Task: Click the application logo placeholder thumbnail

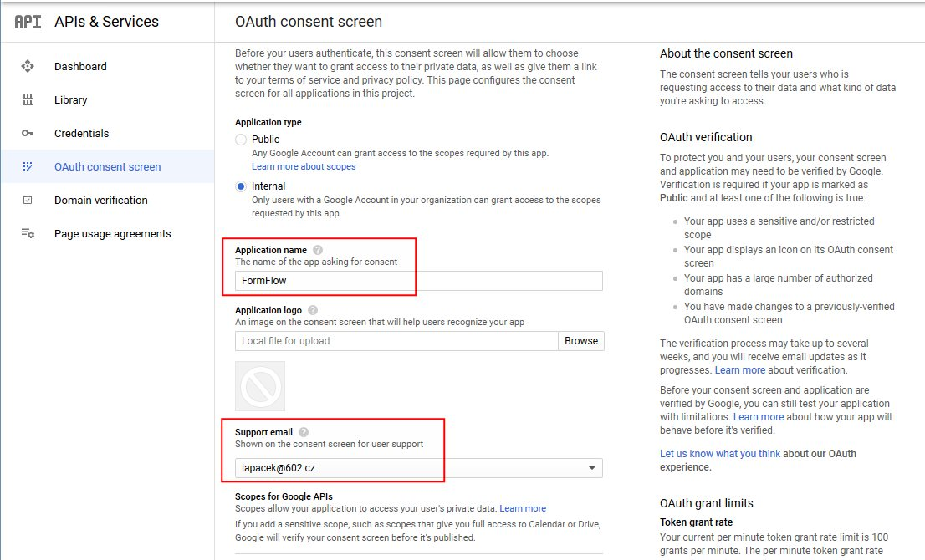Action: (x=260, y=386)
